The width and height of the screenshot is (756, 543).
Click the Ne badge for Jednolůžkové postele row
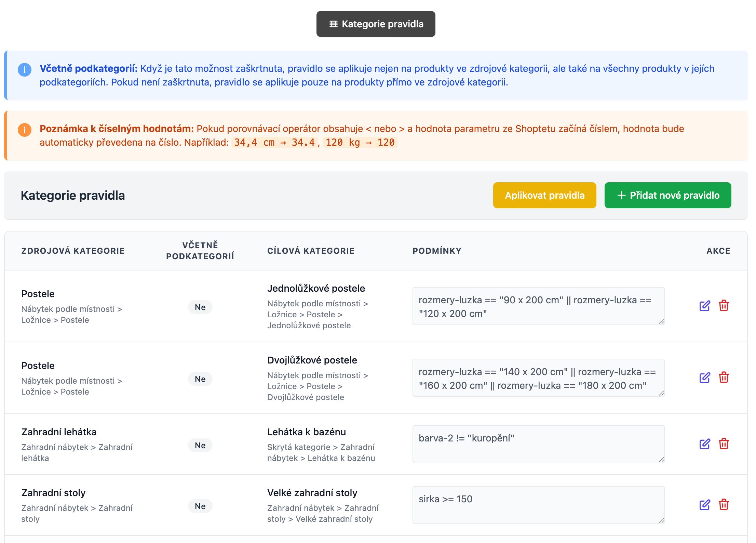(x=200, y=307)
